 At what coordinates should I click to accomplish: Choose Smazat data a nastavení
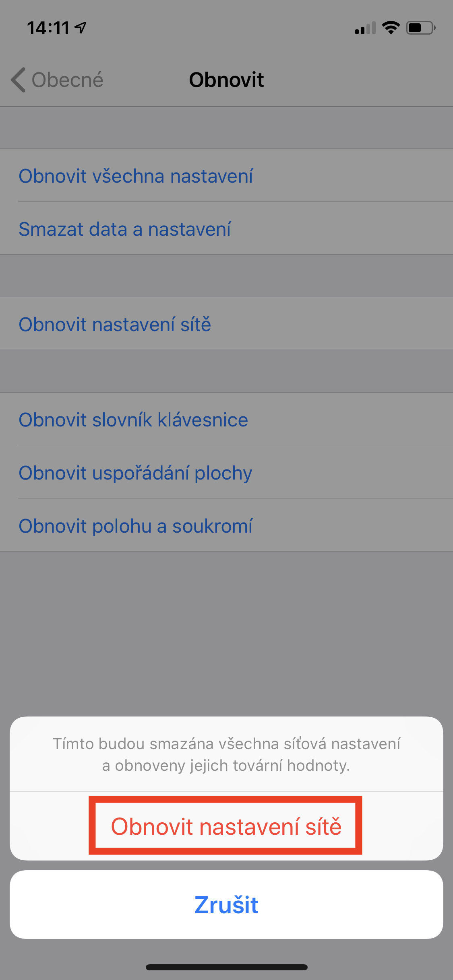click(x=125, y=229)
